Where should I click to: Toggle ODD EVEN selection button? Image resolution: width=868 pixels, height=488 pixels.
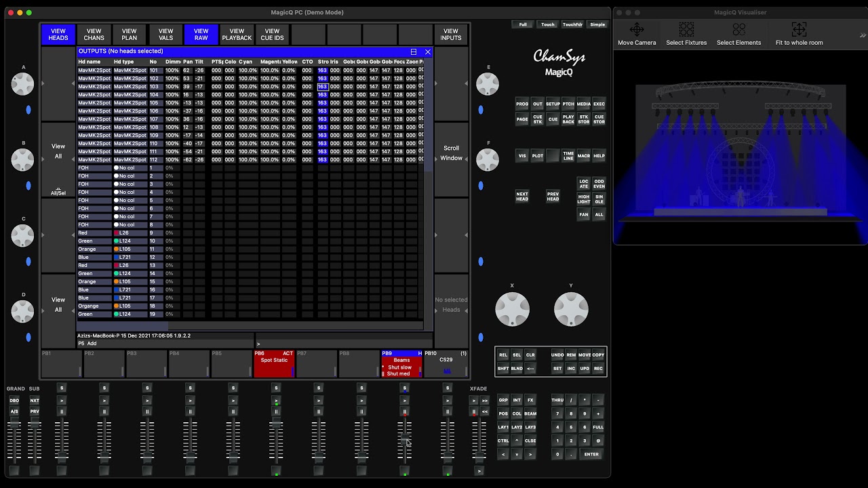point(599,184)
